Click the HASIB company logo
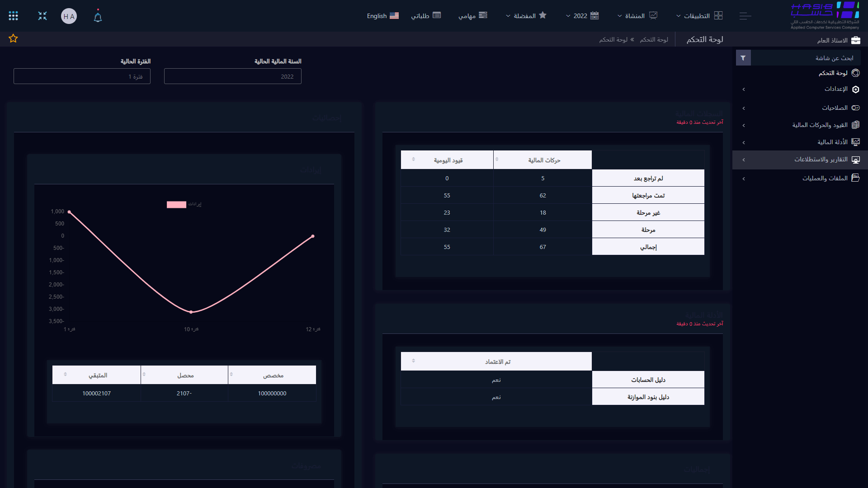868x488 pixels. tap(825, 15)
